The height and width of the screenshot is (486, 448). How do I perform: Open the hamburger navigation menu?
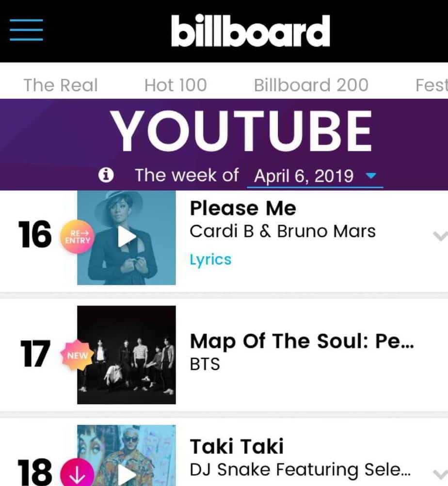pos(26,30)
